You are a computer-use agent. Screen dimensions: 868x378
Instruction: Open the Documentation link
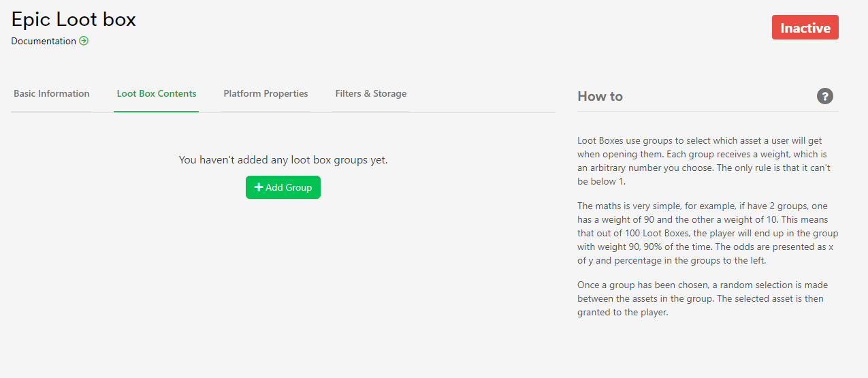click(x=44, y=41)
